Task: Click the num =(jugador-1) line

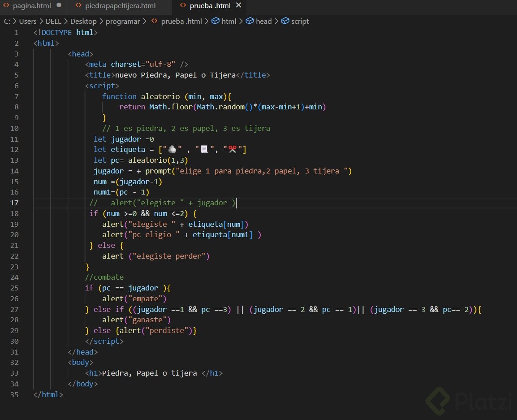Action: click(x=128, y=182)
